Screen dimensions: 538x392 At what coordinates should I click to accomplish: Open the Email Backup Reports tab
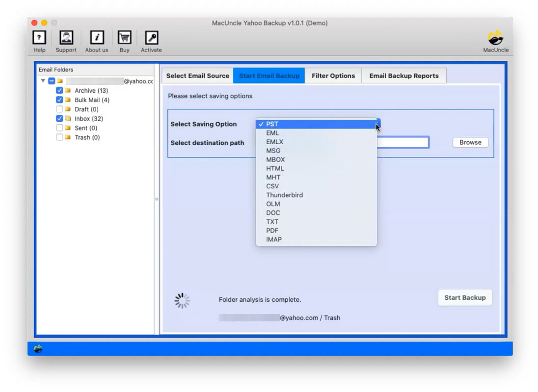(404, 76)
